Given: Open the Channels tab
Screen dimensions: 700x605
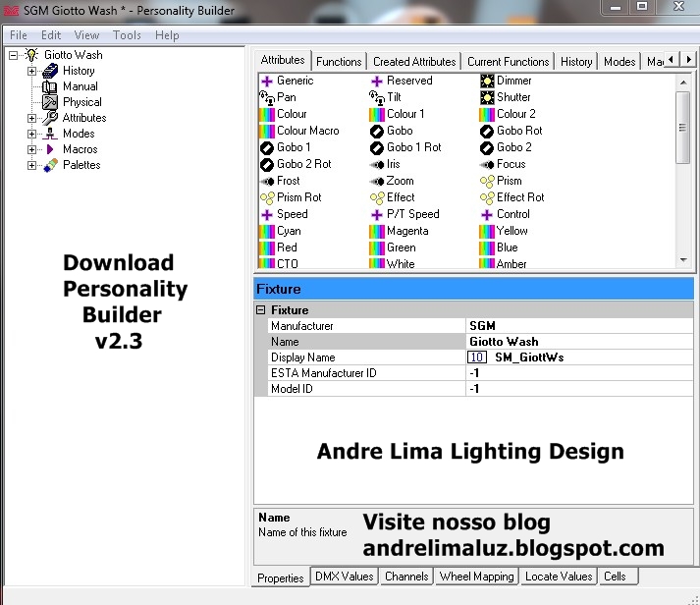Looking at the screenshot, I should (406, 577).
